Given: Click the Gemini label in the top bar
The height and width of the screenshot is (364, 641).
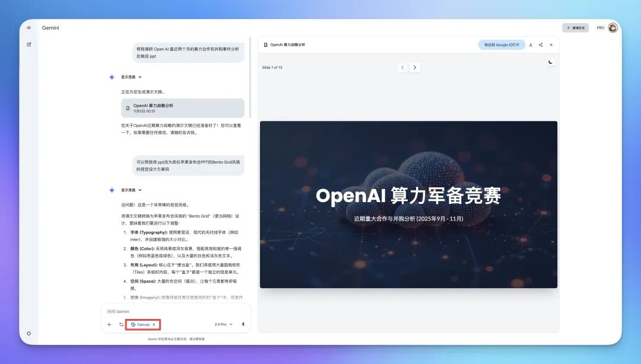Looking at the screenshot, I should (x=50, y=27).
